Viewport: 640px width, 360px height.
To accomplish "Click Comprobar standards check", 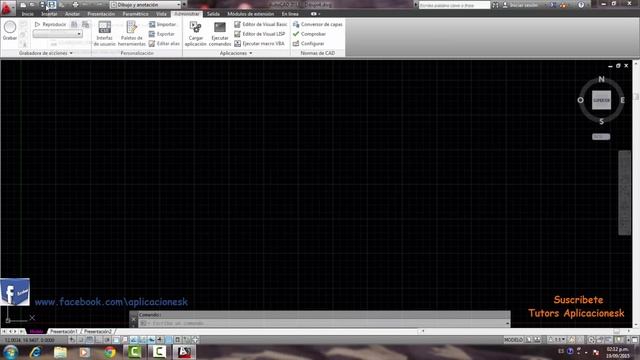I will point(309,34).
